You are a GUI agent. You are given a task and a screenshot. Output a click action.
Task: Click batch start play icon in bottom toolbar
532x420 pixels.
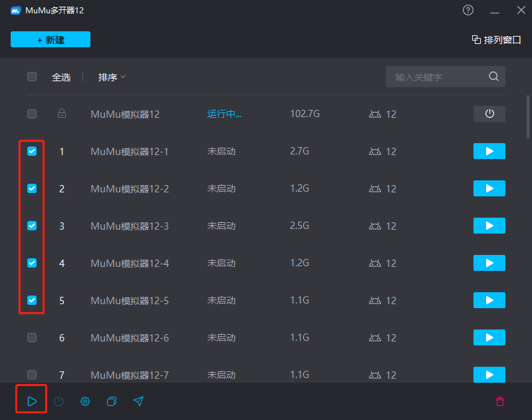click(x=31, y=401)
